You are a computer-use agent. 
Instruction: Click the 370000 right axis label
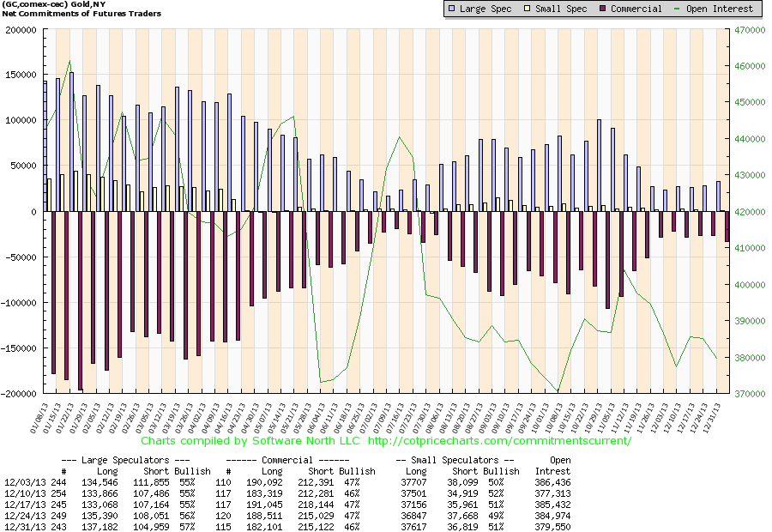pyautogui.click(x=750, y=394)
